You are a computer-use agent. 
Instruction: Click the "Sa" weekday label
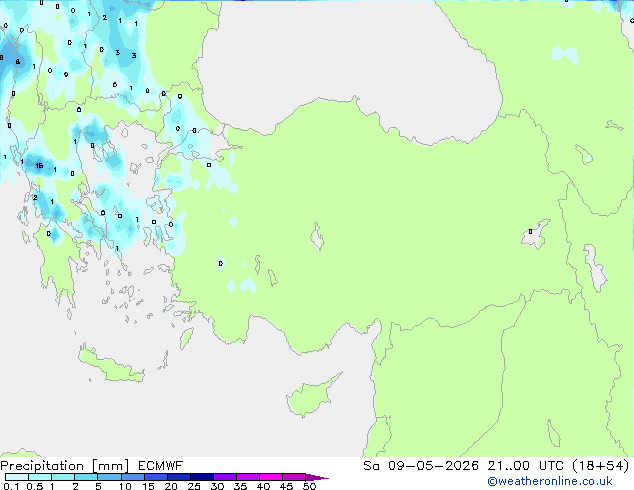click(371, 466)
